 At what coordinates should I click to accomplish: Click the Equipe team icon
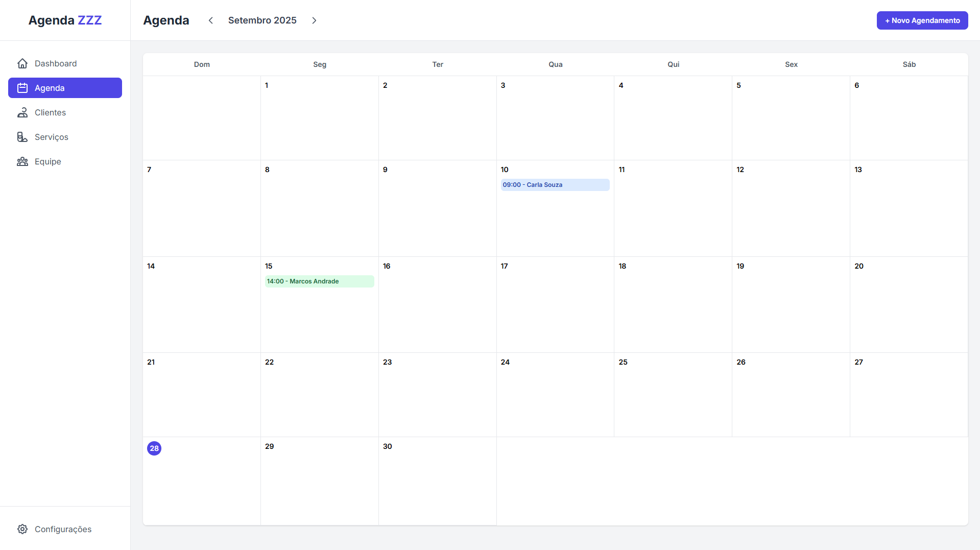click(22, 161)
